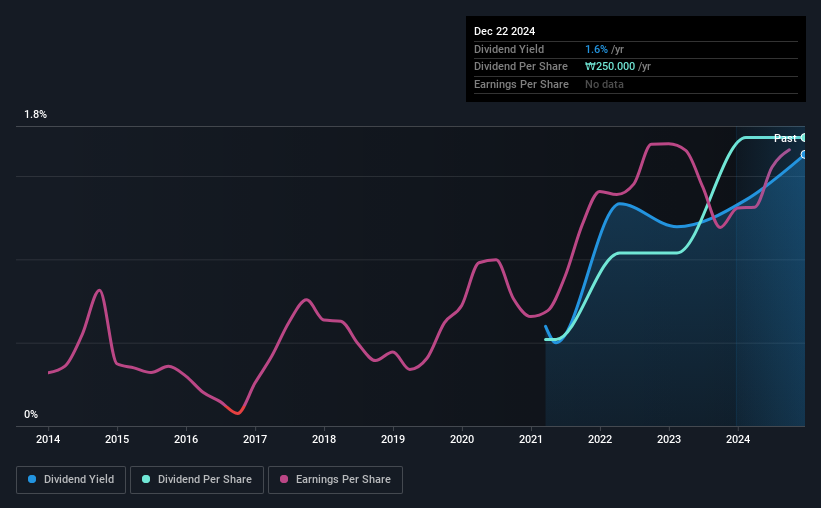Screen dimensions: 821x508
Task: Toggle the Earnings Per Share legend button
Action: pos(335,480)
